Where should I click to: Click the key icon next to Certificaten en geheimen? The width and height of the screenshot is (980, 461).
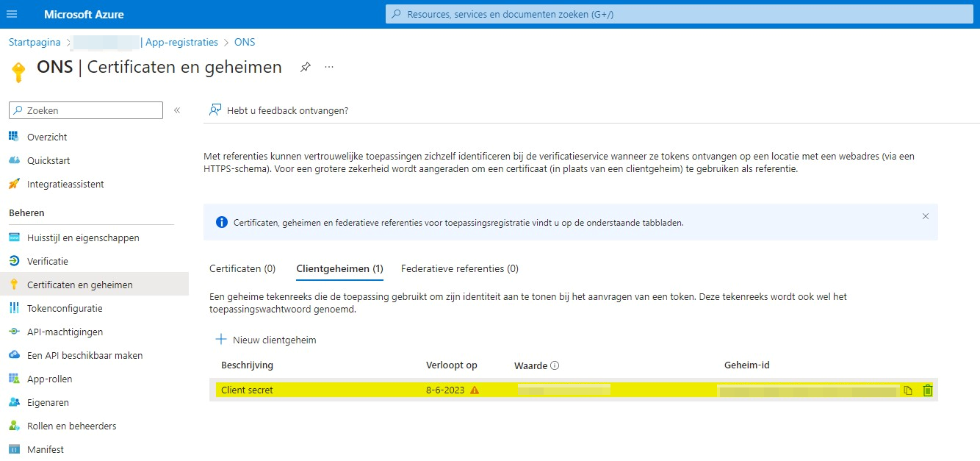[x=14, y=285]
